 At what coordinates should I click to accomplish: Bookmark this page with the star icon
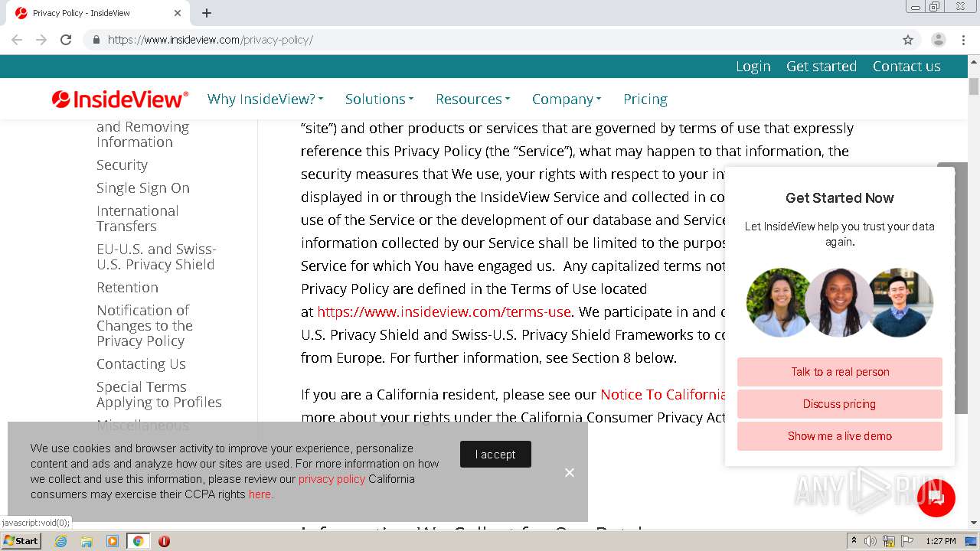click(x=908, y=40)
